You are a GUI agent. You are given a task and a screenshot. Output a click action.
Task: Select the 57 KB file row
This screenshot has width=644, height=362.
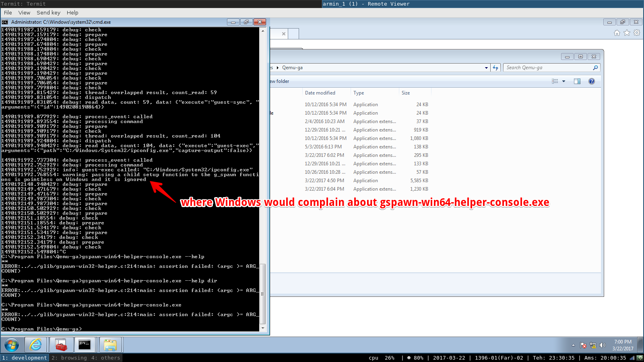point(349,172)
